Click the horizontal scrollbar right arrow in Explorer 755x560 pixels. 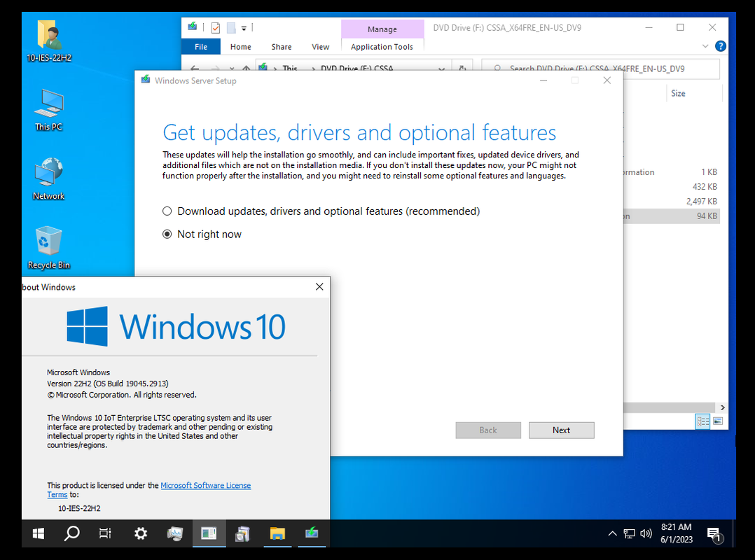click(722, 407)
